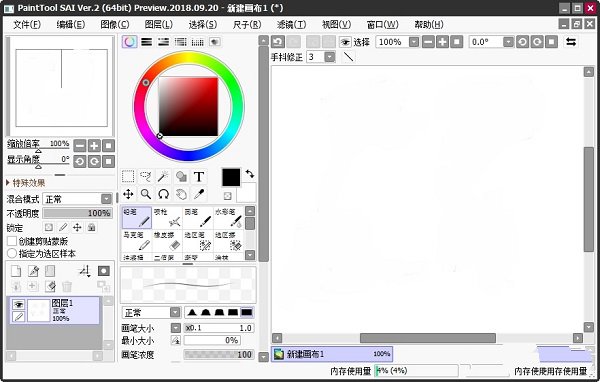
Task: Reset the toolbar rotation angle
Action: point(551,42)
